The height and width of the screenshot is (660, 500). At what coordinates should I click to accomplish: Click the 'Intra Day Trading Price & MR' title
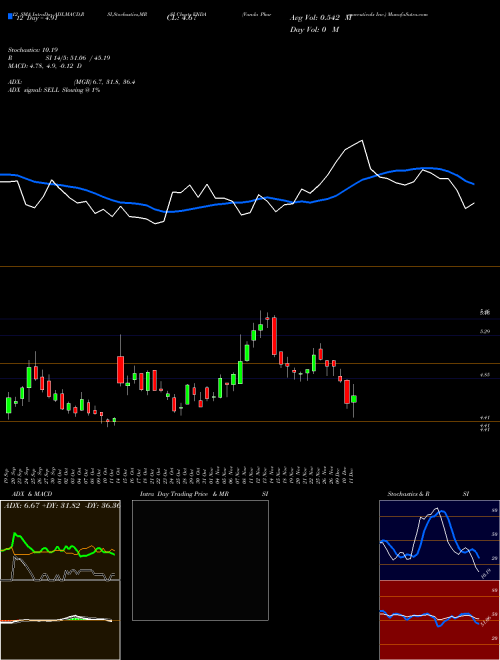click(x=184, y=494)
